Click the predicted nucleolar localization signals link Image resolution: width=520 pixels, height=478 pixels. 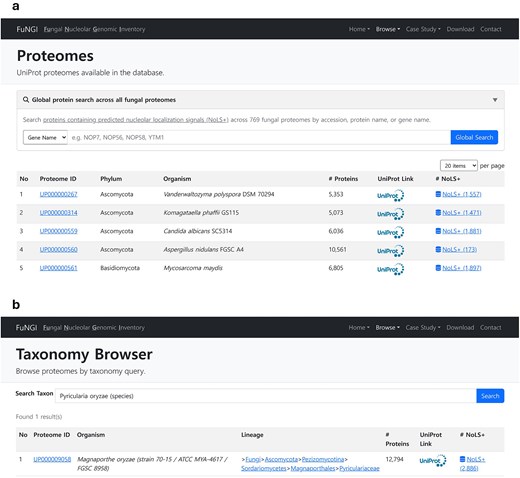tap(136, 119)
